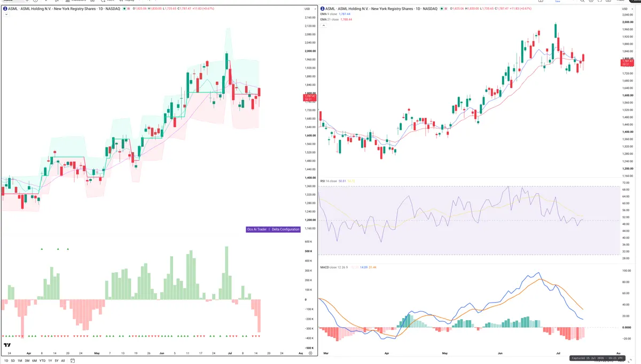Click market status dot on left chart
Viewport: 641px width, 364px height.
[124, 9]
